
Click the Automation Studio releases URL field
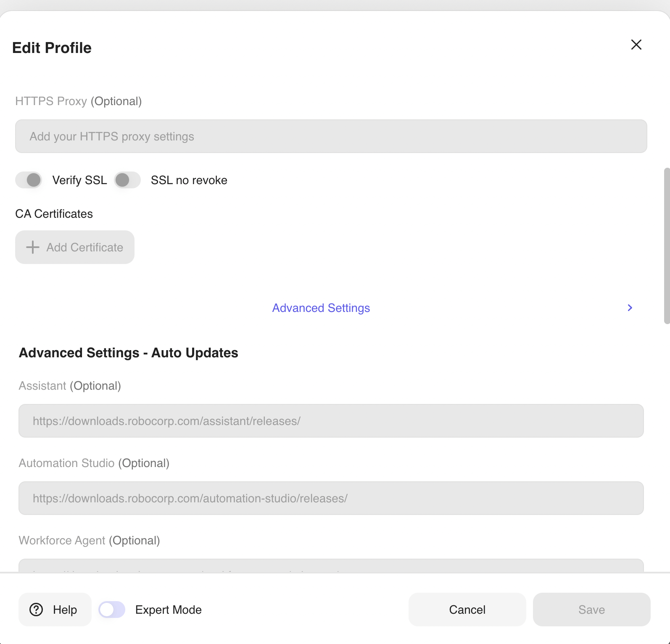coord(331,498)
